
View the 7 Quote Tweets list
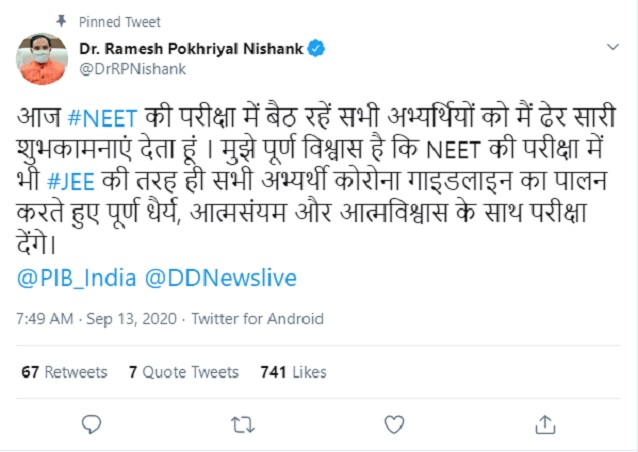click(x=184, y=372)
